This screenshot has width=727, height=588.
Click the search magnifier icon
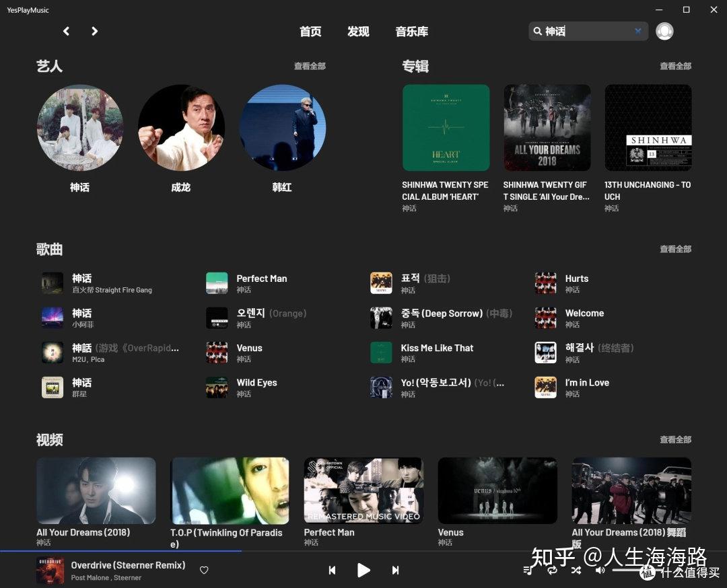537,31
